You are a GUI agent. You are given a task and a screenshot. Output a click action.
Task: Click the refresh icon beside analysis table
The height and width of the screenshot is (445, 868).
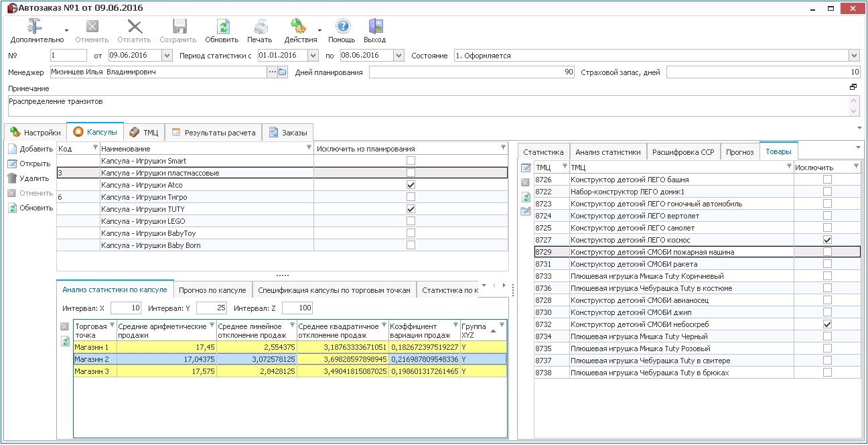pos(65,341)
